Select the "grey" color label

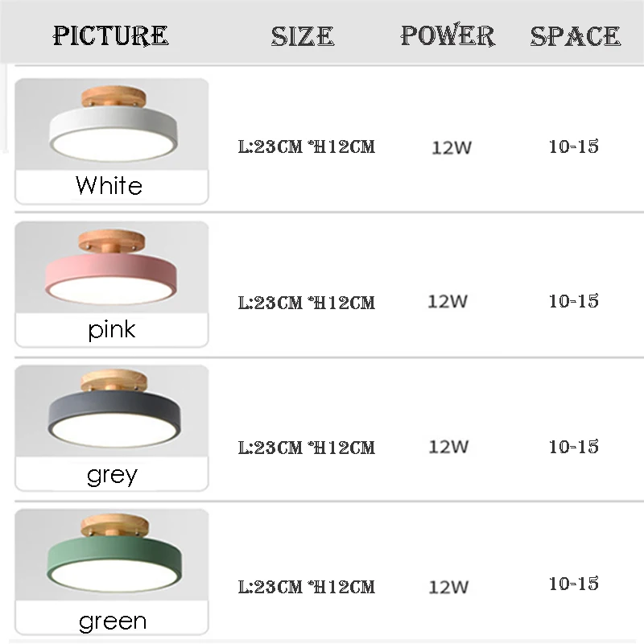coord(112,475)
